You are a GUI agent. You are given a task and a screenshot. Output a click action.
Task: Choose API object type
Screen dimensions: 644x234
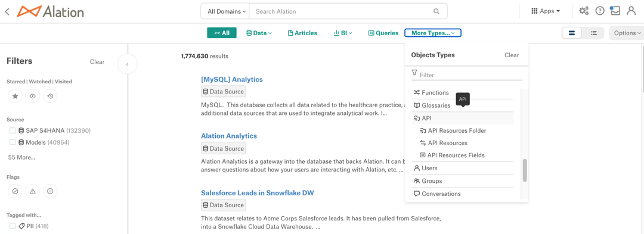[x=463, y=118]
